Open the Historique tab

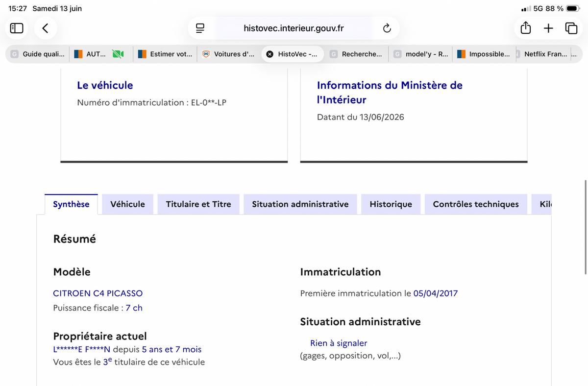(x=391, y=204)
